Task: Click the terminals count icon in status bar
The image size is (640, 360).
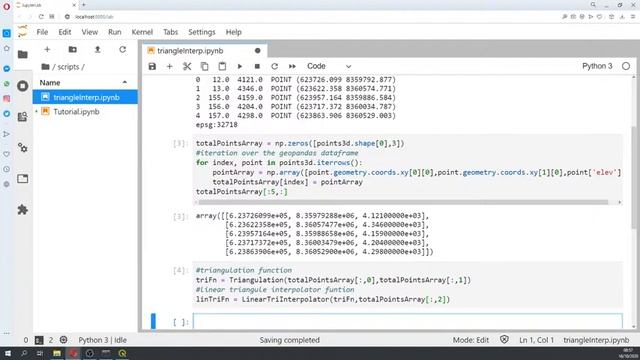Action: click(x=39, y=340)
